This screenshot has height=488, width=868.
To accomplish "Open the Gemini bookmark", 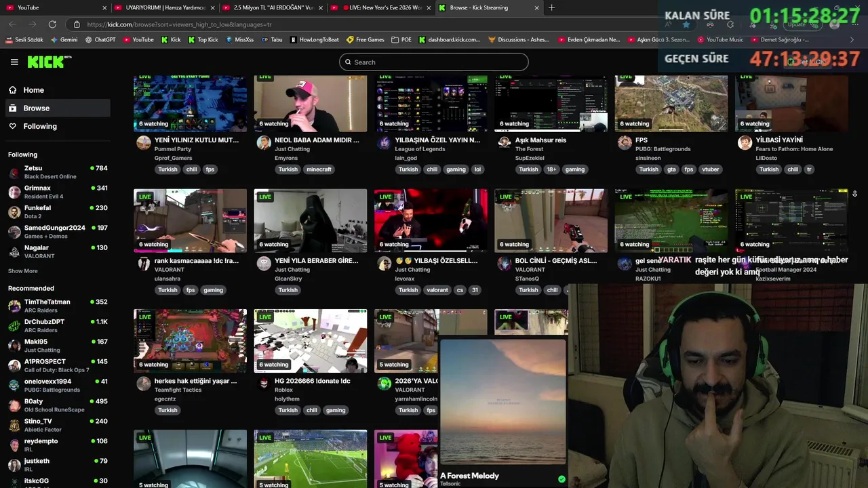I will click(x=64, y=39).
